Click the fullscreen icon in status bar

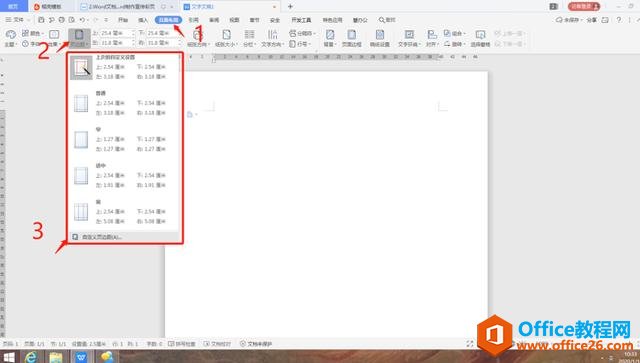click(470, 344)
